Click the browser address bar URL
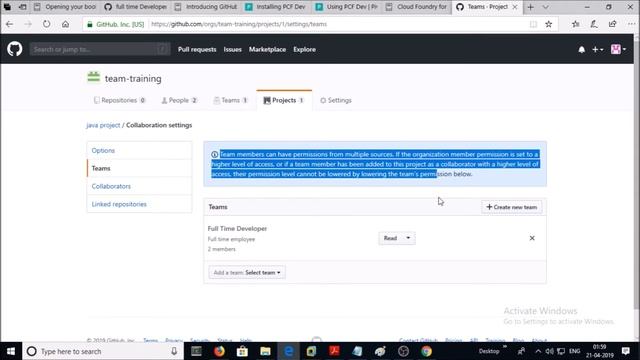Viewport: 640px width, 360px height. click(239, 24)
